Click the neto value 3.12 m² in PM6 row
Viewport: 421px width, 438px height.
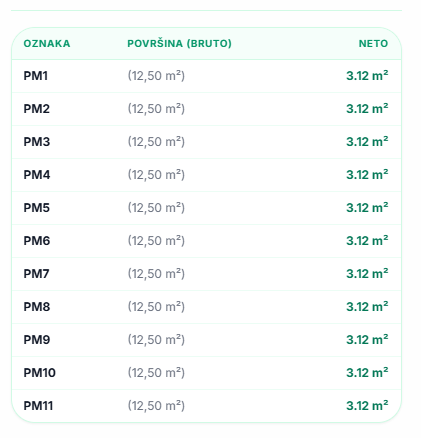pyautogui.click(x=367, y=241)
